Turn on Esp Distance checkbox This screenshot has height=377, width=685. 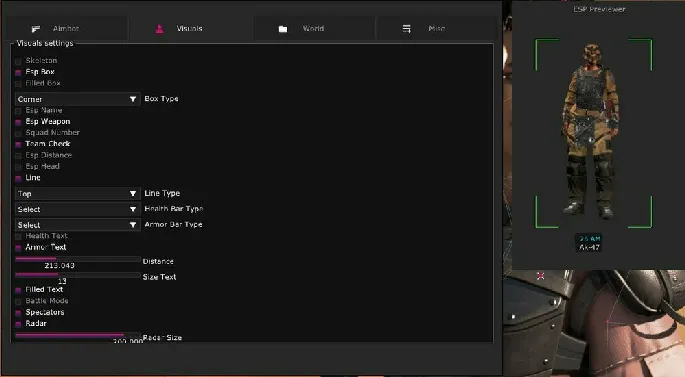coord(18,156)
